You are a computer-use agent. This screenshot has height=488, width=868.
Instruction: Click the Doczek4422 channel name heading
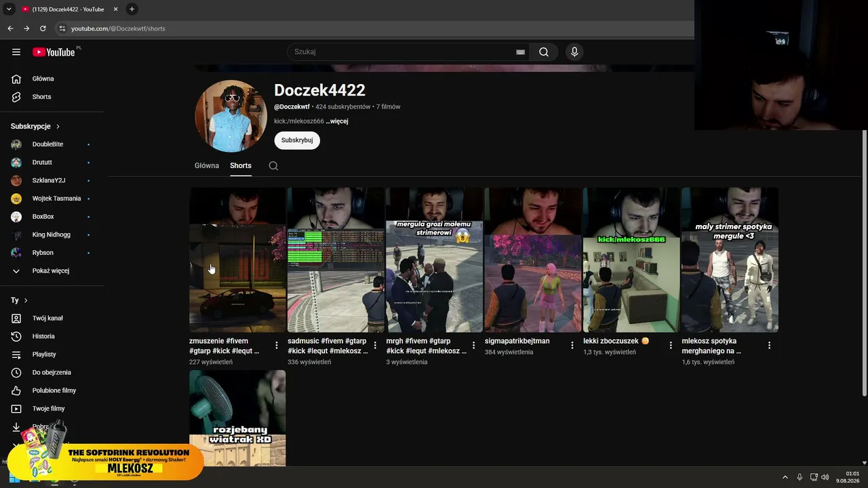click(319, 90)
